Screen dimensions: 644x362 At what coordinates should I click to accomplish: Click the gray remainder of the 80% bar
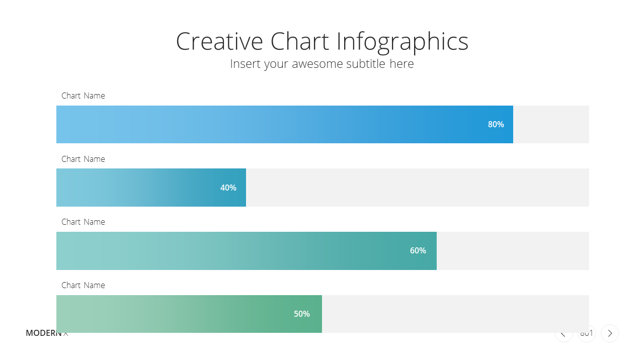551,124
